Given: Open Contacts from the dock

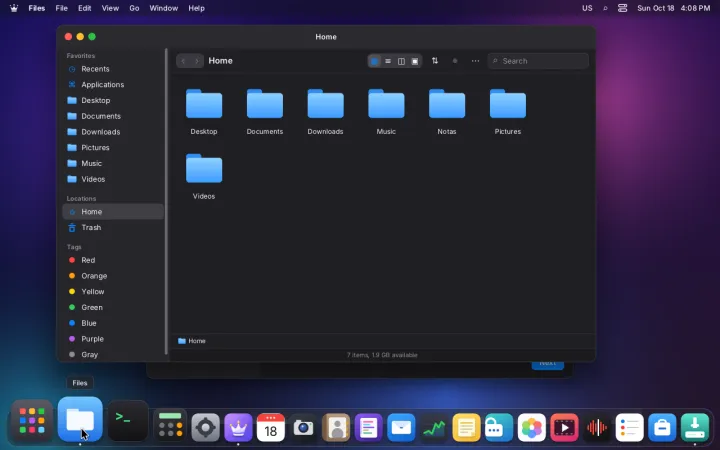Looking at the screenshot, I should pyautogui.click(x=336, y=428).
